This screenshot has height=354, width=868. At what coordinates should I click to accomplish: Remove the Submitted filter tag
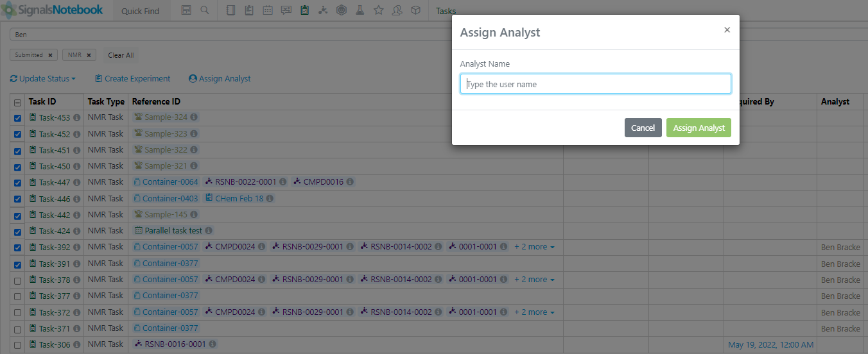50,55
